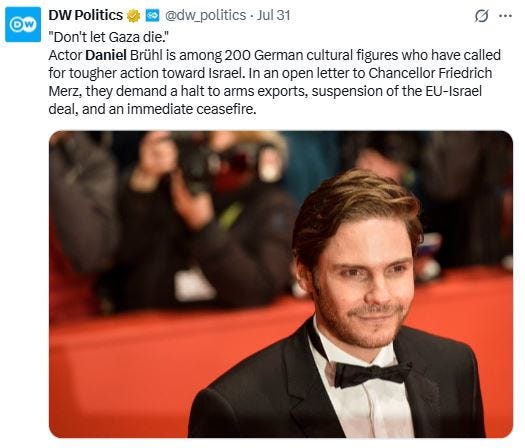525x448 pixels.
Task: Click the "Don't let Gaza die." quote line
Action: [x=108, y=37]
